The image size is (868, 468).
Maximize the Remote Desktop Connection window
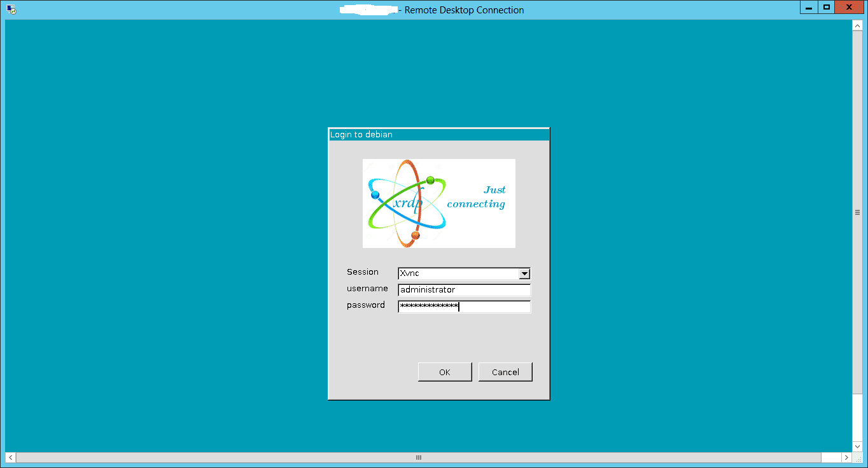pos(826,7)
